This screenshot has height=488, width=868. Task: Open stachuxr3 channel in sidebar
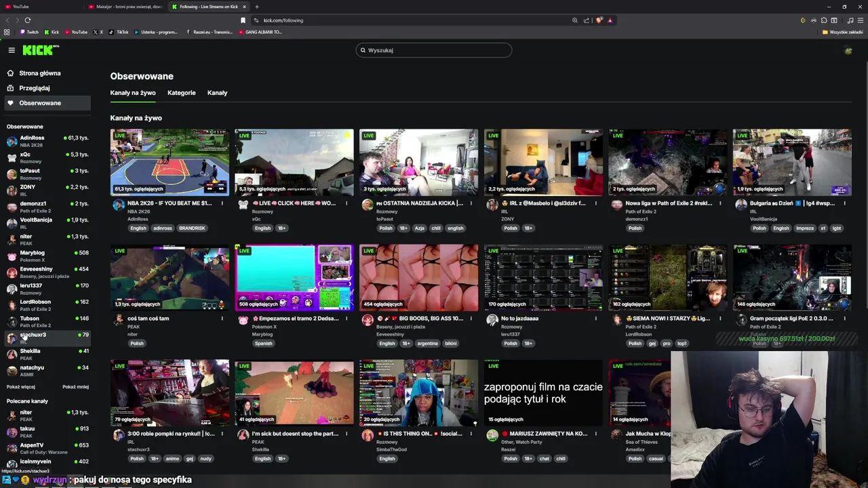click(x=47, y=338)
